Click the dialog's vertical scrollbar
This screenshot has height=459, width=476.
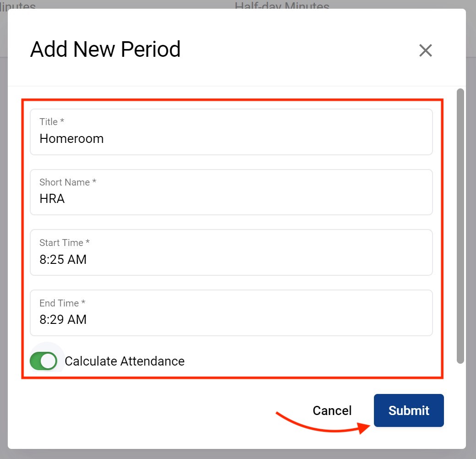(x=460, y=225)
